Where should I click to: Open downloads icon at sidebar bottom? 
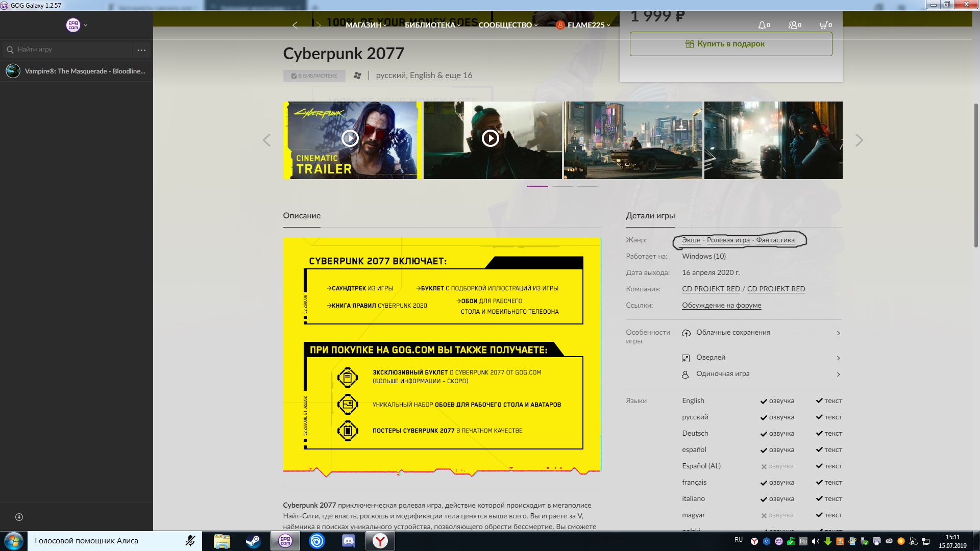19,517
